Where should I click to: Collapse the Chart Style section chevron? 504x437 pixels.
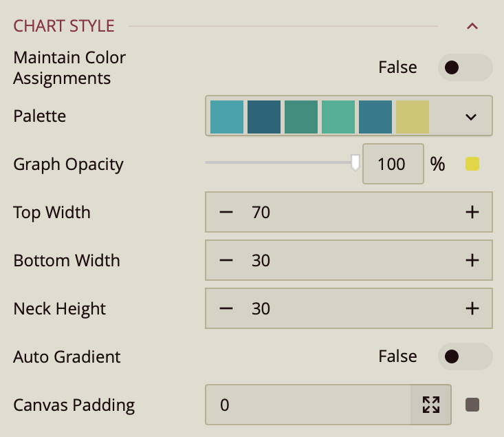[x=472, y=27]
